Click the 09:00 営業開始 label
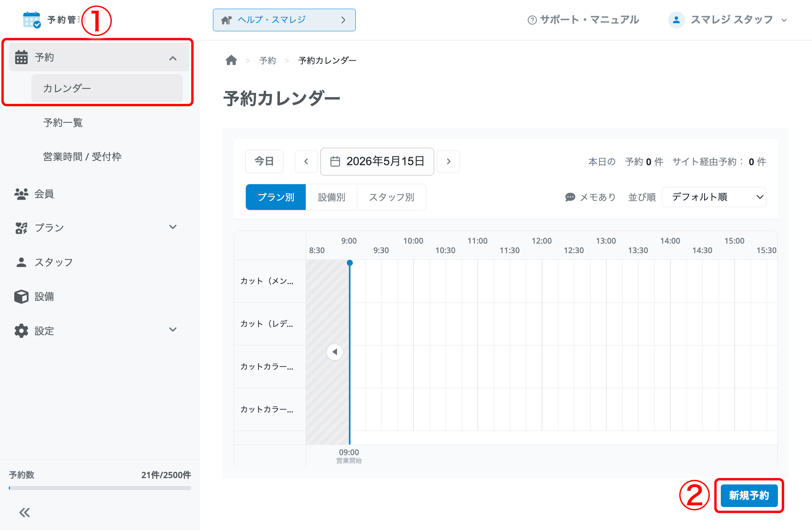Image resolution: width=812 pixels, height=530 pixels. [349, 456]
